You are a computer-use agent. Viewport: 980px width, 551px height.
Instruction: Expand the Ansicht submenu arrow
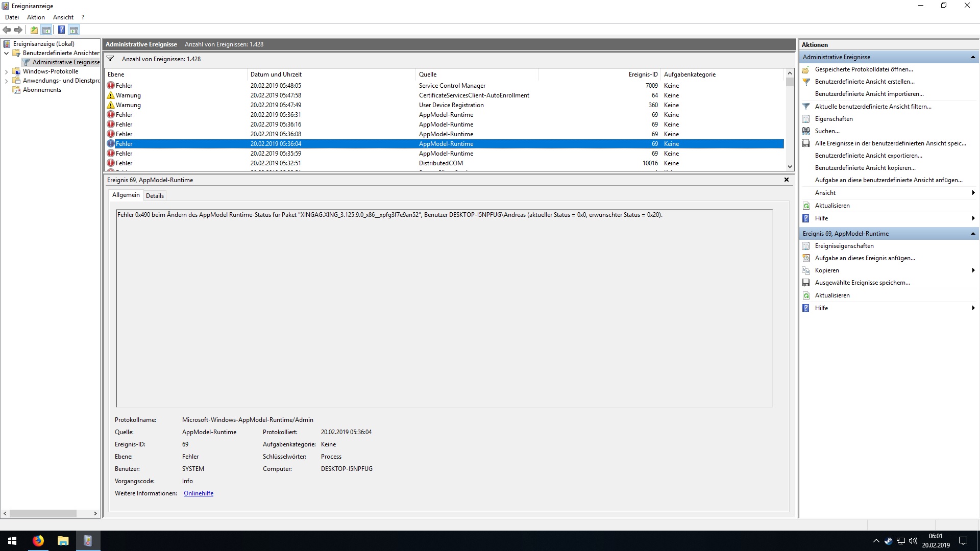(973, 193)
